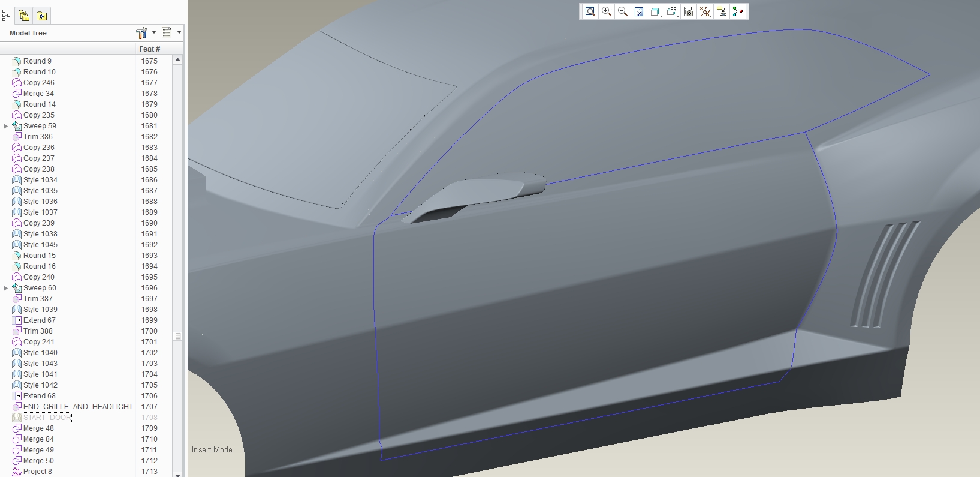Open the Display Style cube menu

point(655,11)
